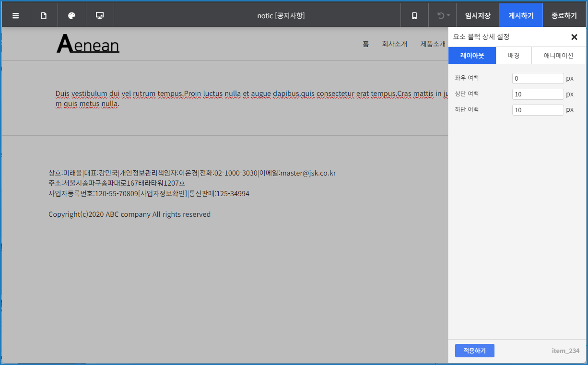588x365 pixels.
Task: Focus the 상단 여백 input field
Action: [x=538, y=94]
